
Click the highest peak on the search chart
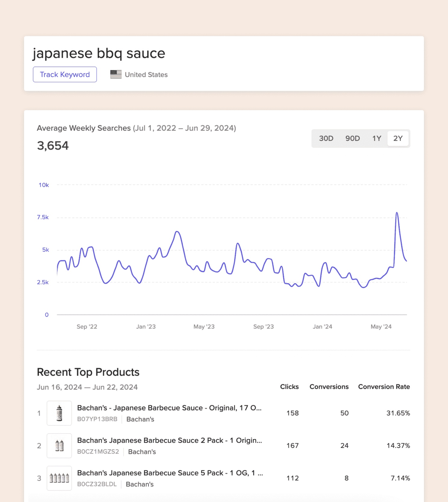click(397, 213)
